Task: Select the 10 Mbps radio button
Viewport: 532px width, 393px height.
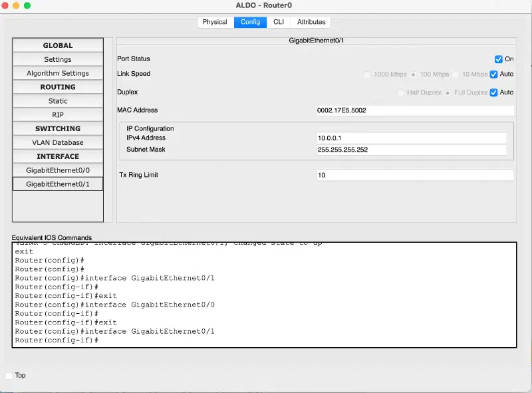Action: pyautogui.click(x=456, y=74)
